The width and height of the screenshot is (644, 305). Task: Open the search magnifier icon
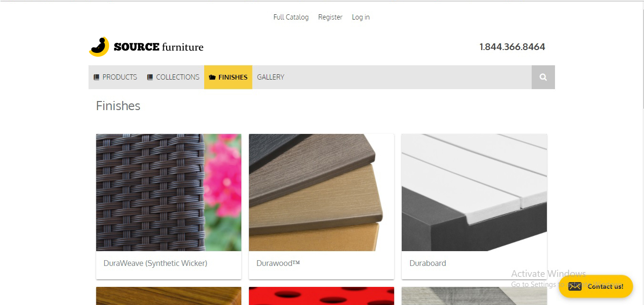pyautogui.click(x=543, y=77)
